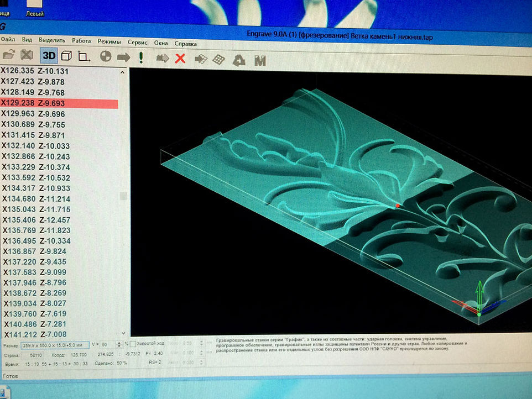
Task: Click the Строка line number field
Action: 36,354
